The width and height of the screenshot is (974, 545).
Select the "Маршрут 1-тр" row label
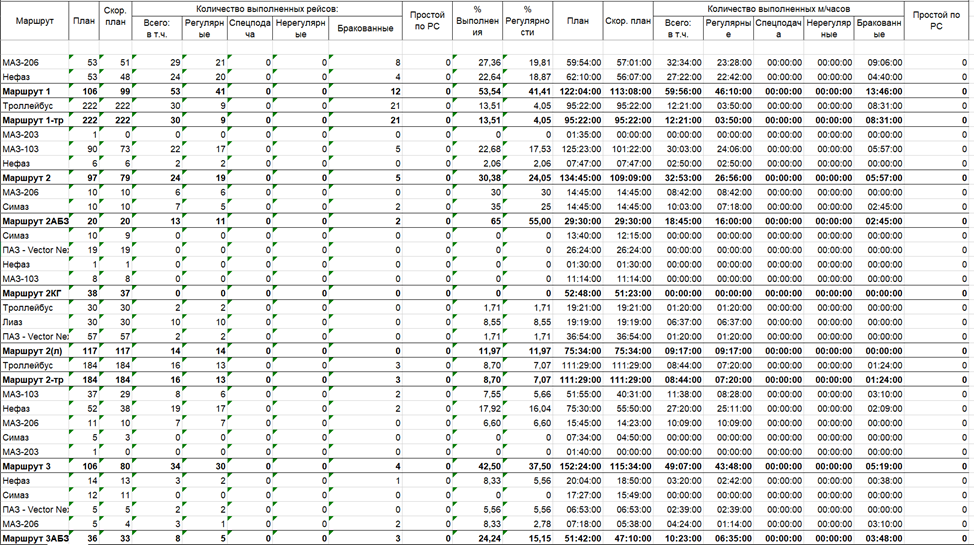coord(33,120)
